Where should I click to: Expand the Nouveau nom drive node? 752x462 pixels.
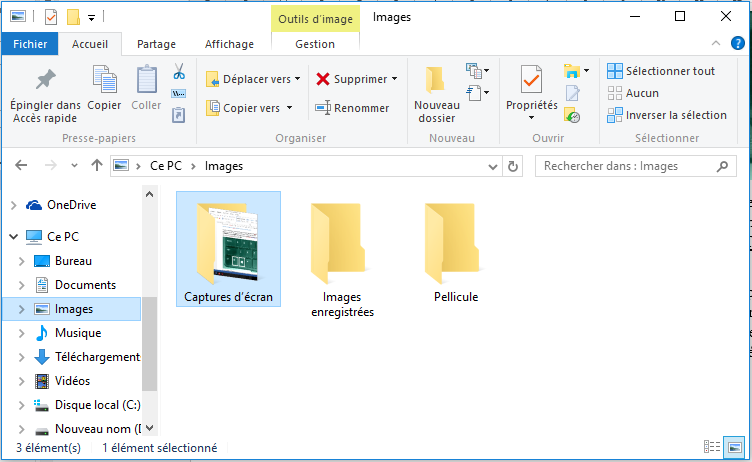(x=22, y=429)
